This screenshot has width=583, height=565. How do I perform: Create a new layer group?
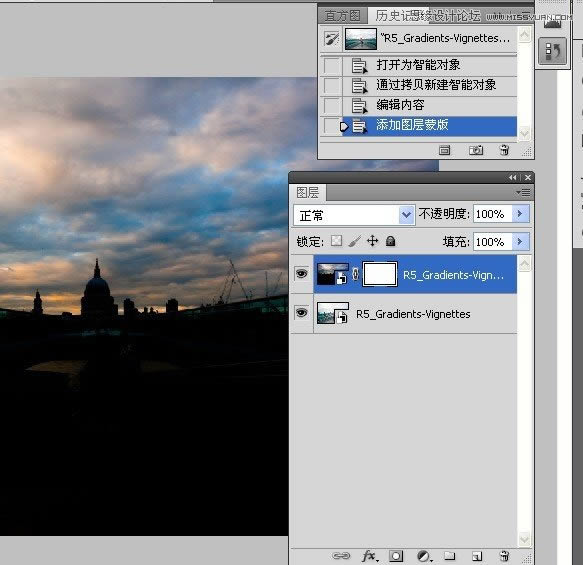(450, 556)
